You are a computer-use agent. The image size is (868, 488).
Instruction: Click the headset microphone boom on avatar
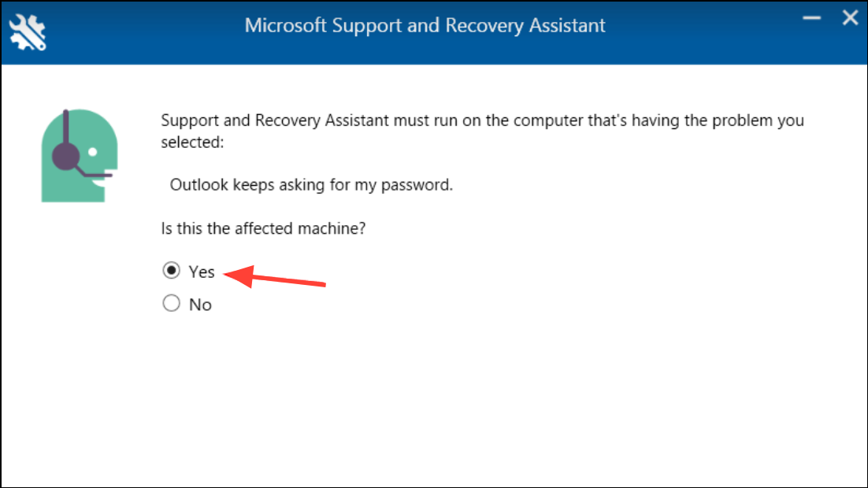click(x=93, y=172)
